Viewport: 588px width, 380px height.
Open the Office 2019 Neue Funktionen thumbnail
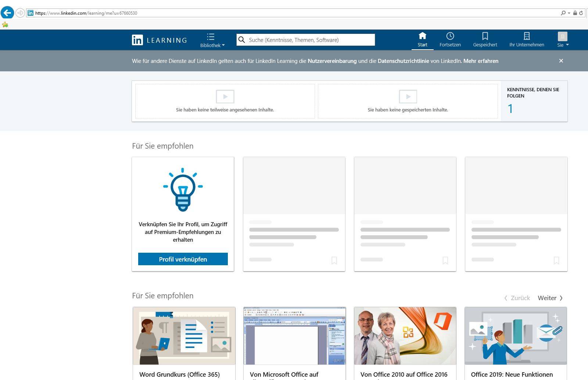(x=516, y=336)
